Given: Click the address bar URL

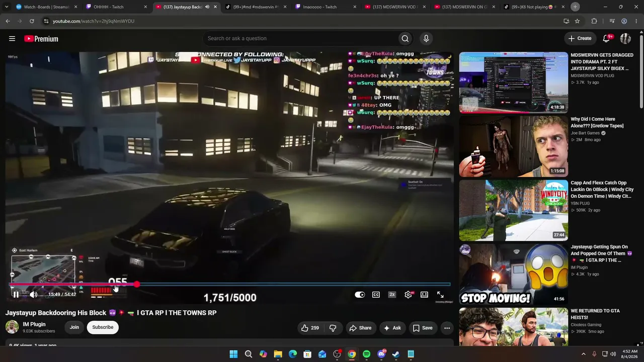Looking at the screenshot, I should tap(94, 21).
